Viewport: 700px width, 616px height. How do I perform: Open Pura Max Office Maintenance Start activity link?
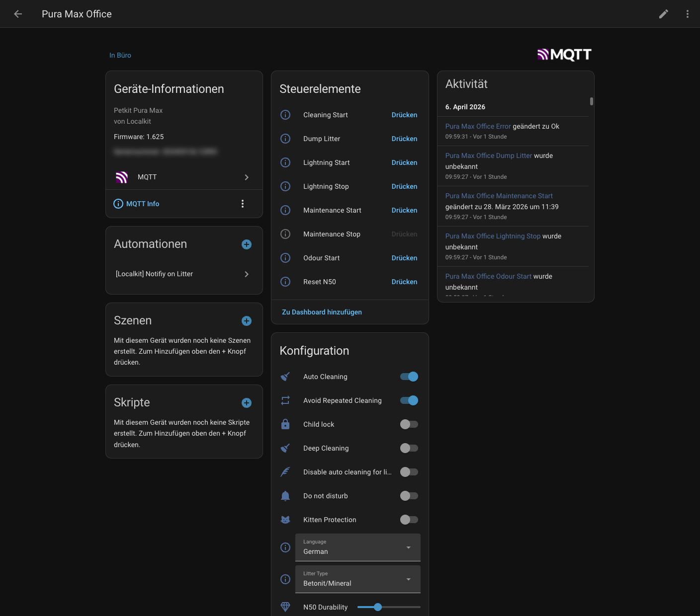pyautogui.click(x=499, y=196)
